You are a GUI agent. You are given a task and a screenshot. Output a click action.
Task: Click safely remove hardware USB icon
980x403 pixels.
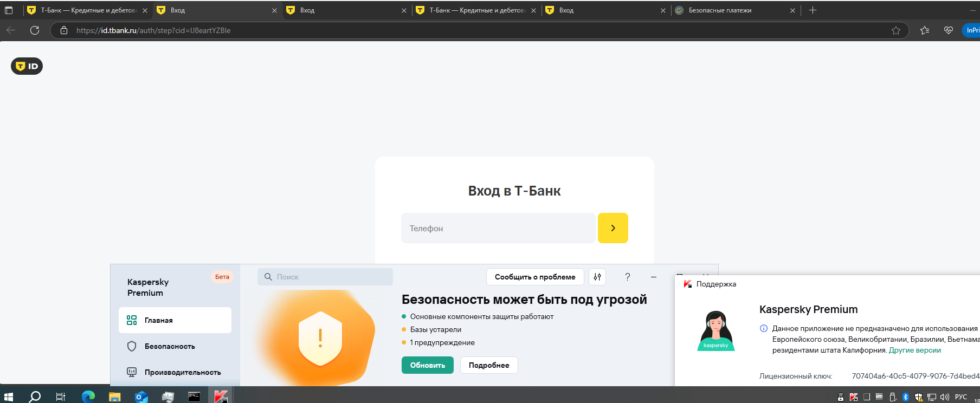pos(893,397)
